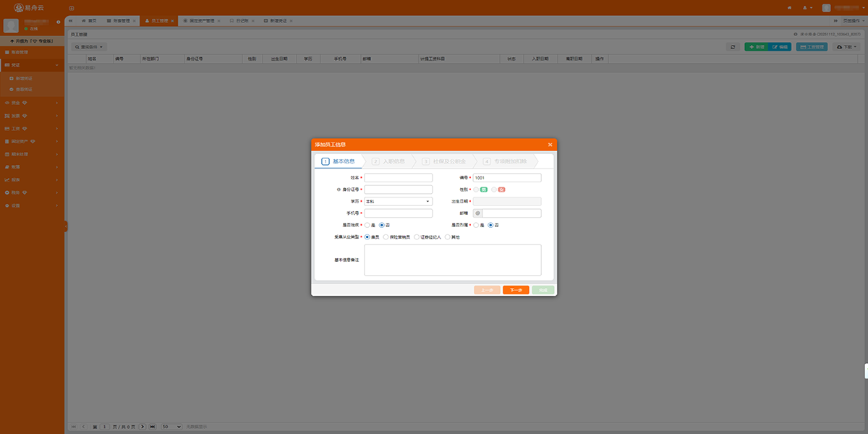868x434 pixels.
Task: Go to next page in pagination
Action: [142, 427]
